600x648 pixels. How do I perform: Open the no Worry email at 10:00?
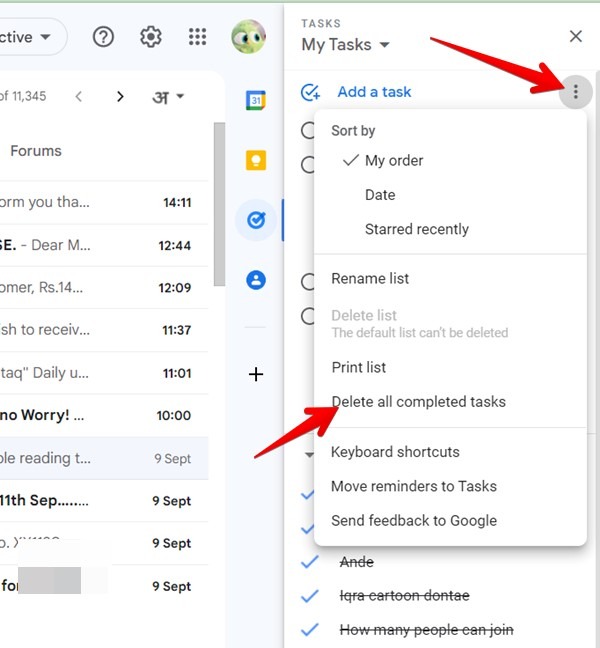click(104, 415)
